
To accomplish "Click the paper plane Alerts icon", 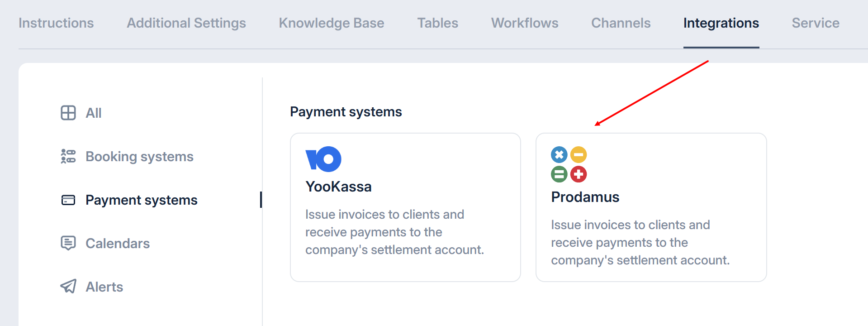I will (68, 286).
